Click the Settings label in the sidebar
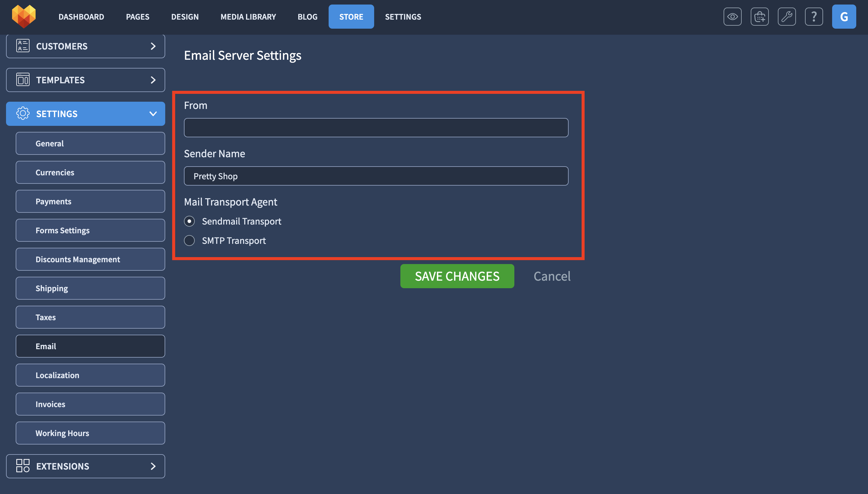The width and height of the screenshot is (868, 494). click(x=57, y=114)
